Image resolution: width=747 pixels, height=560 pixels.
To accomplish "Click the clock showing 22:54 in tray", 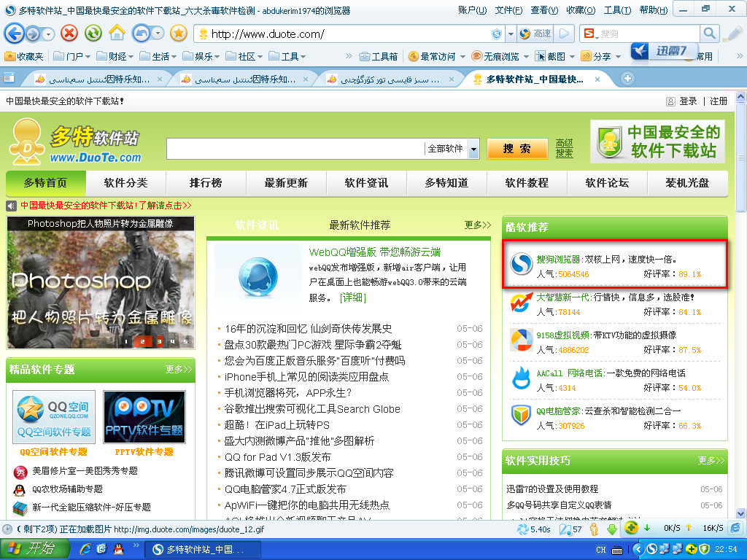I will (726, 550).
